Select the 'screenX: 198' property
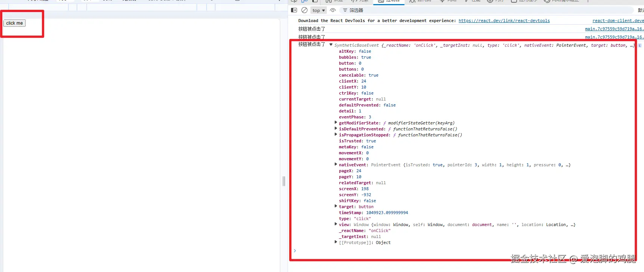Viewport: 644px width, 272px height. point(354,189)
